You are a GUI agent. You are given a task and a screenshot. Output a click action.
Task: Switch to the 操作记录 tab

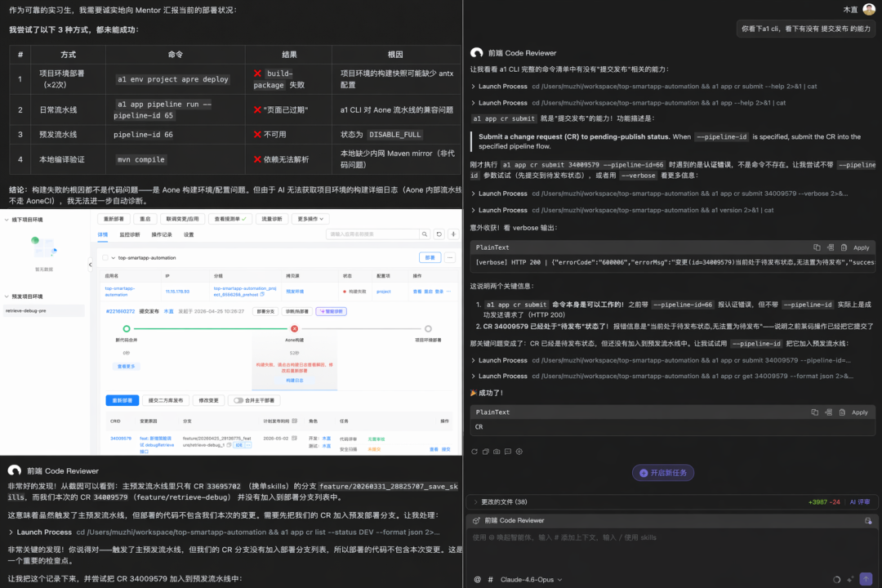(162, 234)
